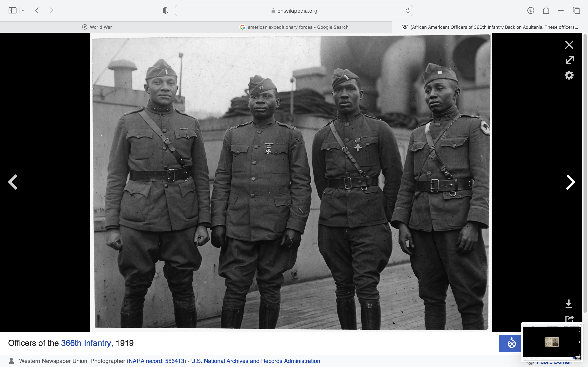This screenshot has width=588, height=367.
Task: Show Safari downloads
Action: (530, 10)
